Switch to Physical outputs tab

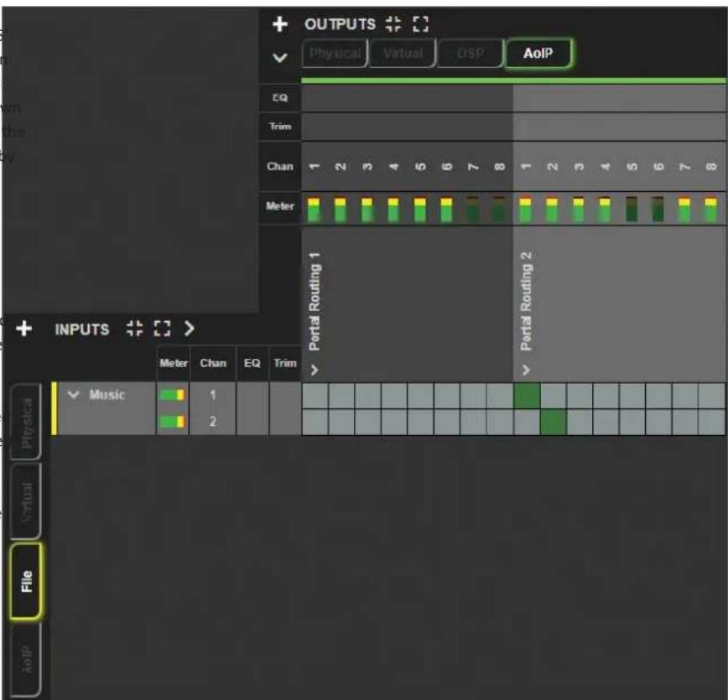(x=335, y=54)
